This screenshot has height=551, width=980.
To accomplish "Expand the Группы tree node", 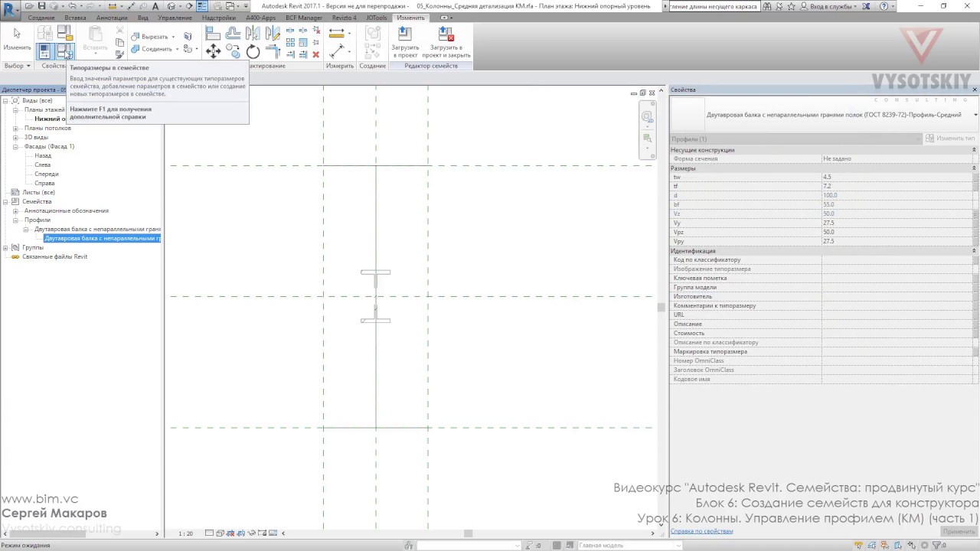I will click(x=6, y=247).
